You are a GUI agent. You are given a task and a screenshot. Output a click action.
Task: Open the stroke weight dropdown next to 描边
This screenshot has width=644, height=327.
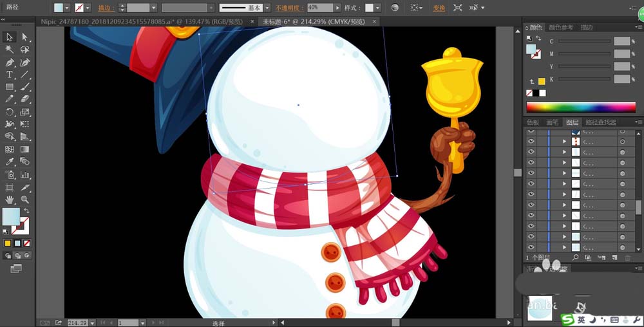(154, 8)
